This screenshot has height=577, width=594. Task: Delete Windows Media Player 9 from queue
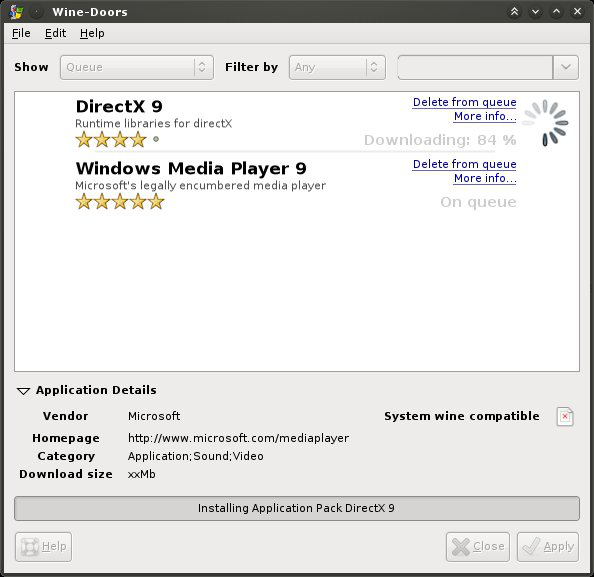tap(464, 164)
